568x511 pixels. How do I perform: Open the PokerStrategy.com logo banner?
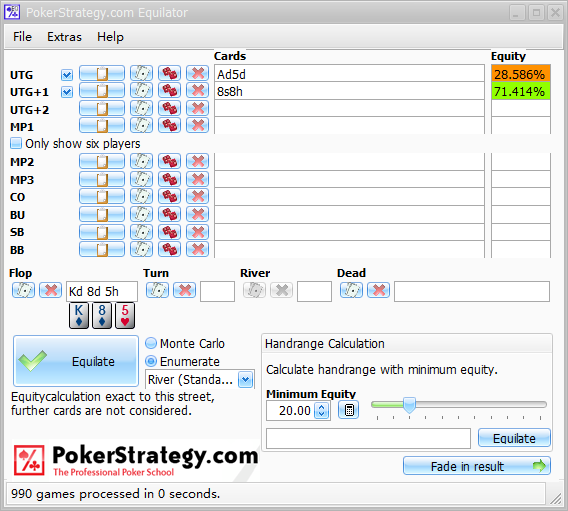pyautogui.click(x=135, y=460)
